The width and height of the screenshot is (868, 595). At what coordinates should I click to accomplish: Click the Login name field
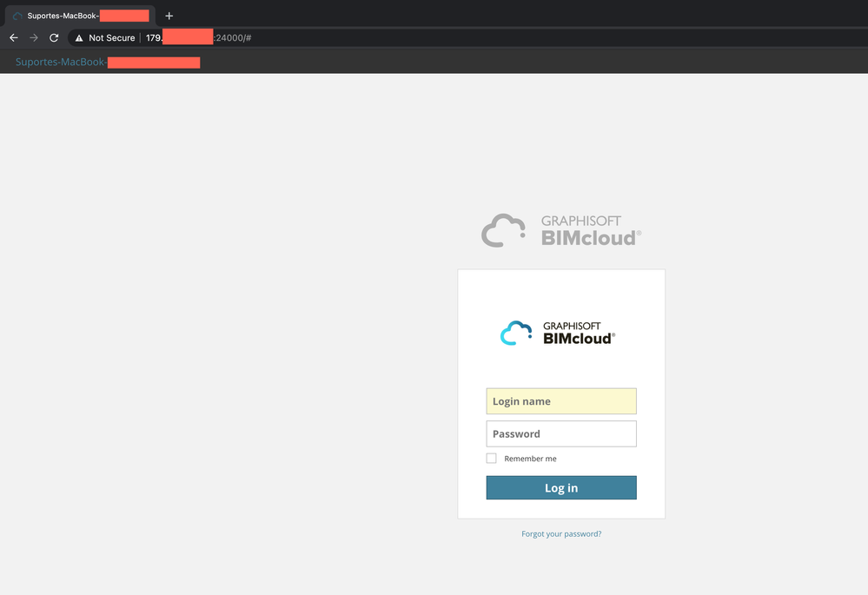tap(561, 401)
